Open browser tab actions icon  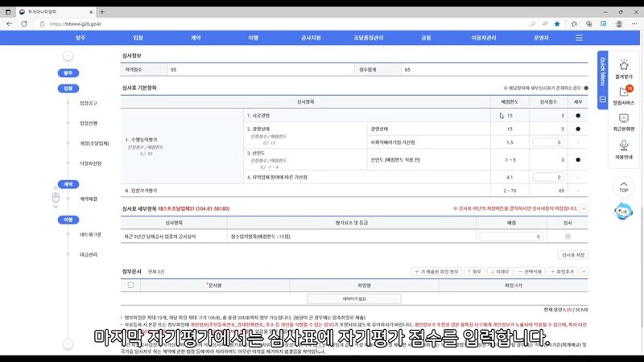point(8,12)
